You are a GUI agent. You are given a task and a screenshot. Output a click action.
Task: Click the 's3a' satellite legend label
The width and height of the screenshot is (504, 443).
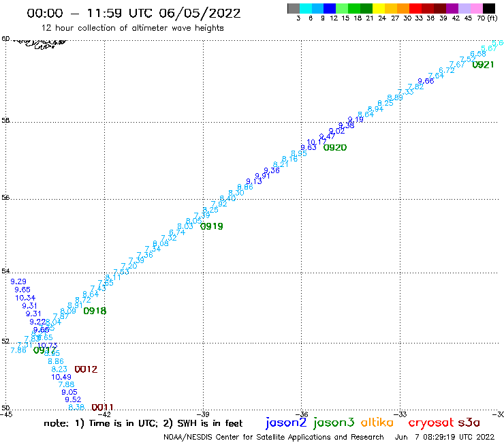[469, 423]
